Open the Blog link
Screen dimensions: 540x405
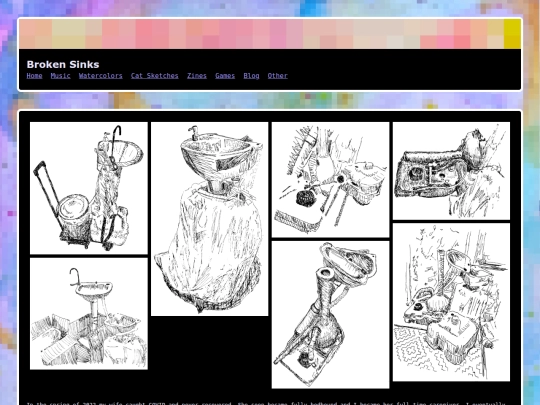251,76
